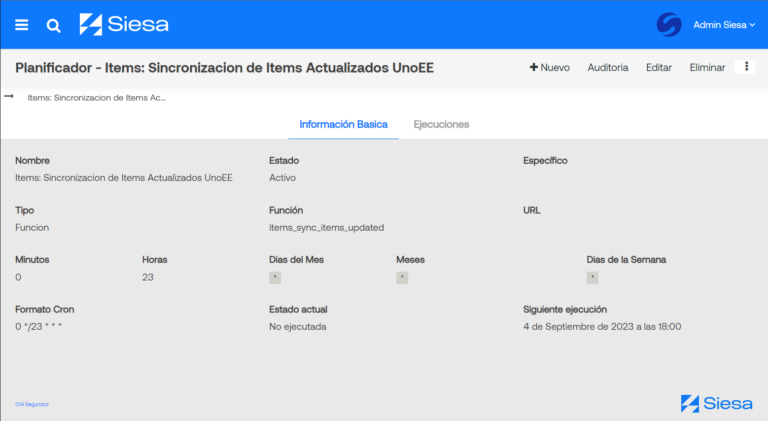Image resolution: width=768 pixels, height=421 pixels.
Task: Click the cron value '0 */23 * * *'
Action: (x=39, y=327)
